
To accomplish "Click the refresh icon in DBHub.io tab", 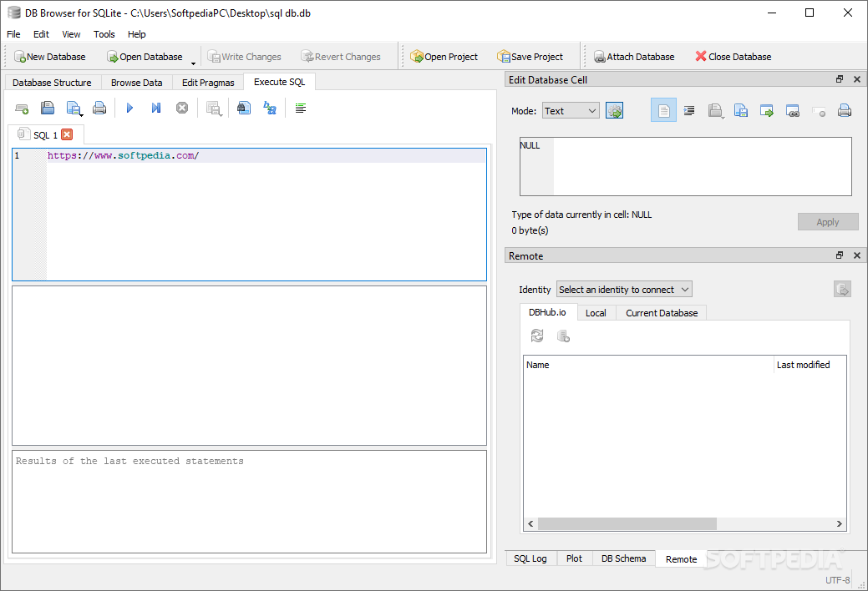I will click(x=537, y=336).
